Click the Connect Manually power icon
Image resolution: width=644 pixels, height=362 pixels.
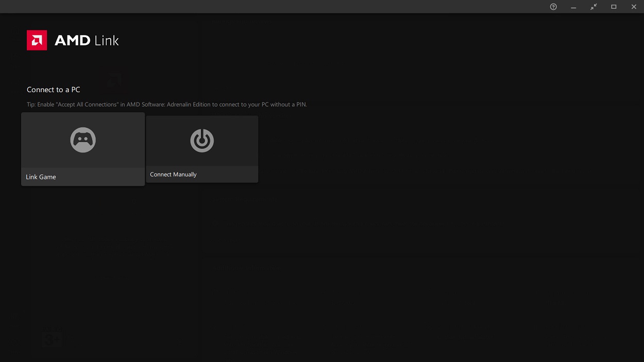pos(202,140)
